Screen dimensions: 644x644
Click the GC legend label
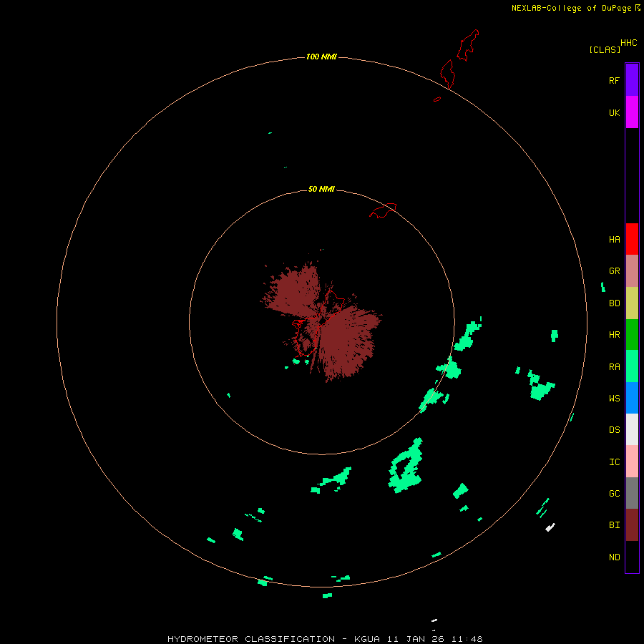point(614,494)
